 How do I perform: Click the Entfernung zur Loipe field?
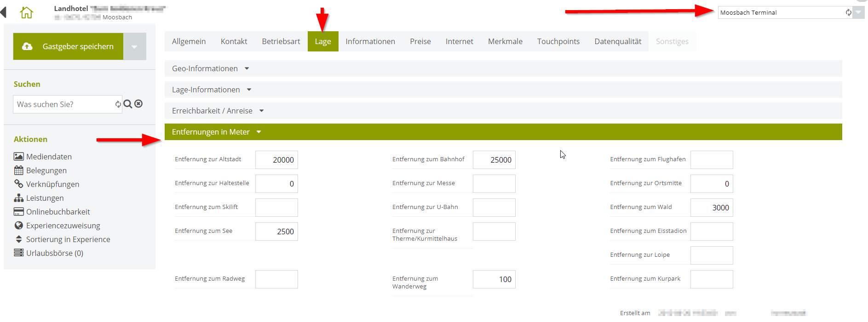click(712, 255)
